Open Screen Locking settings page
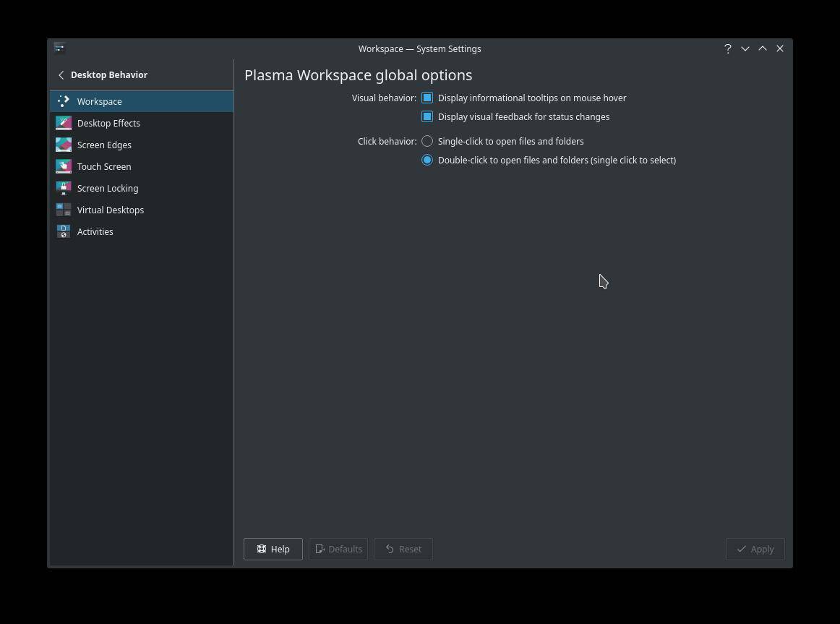 (108, 188)
